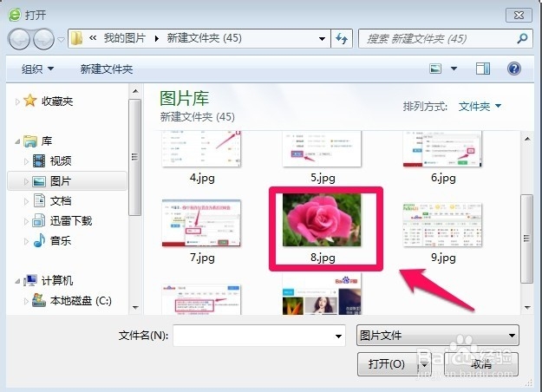Click the nav pane scroll up arrow
The width and height of the screenshot is (542, 392).
click(135, 91)
